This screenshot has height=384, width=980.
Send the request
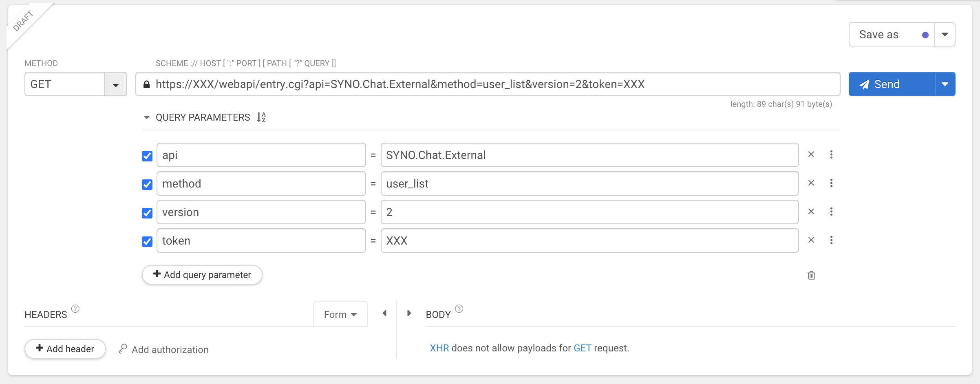coord(892,84)
